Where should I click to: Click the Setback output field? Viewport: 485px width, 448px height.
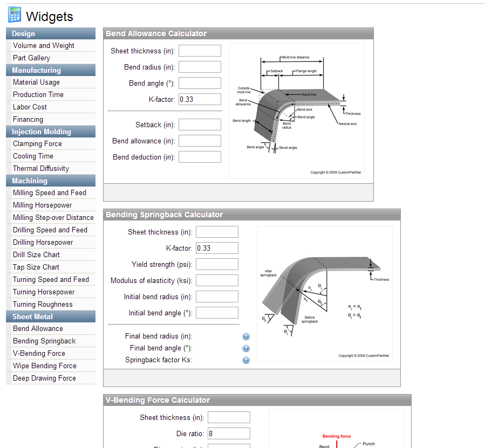point(200,125)
